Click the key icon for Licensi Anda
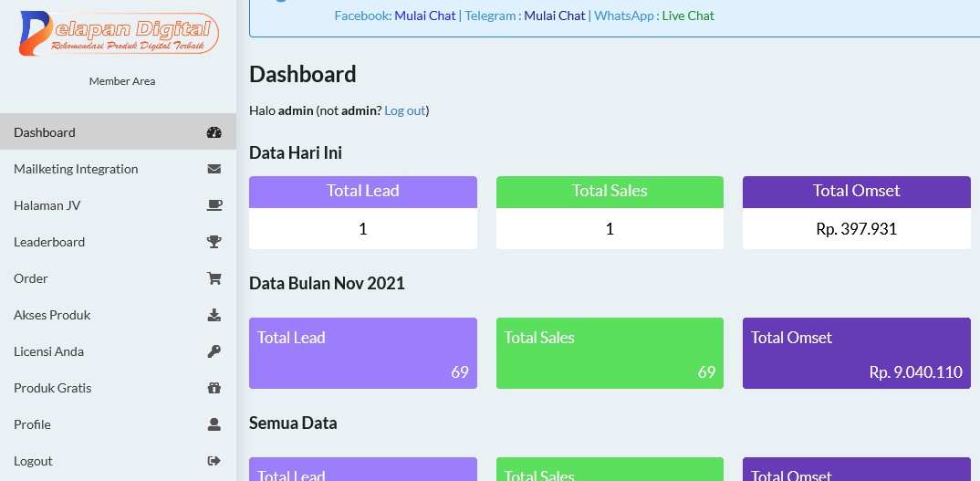 pyautogui.click(x=214, y=351)
